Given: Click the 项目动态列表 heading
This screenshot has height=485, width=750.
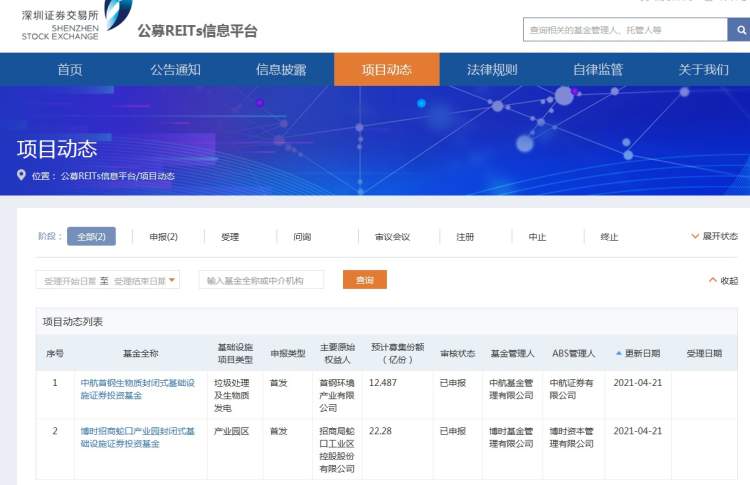Looking at the screenshot, I should 73,322.
